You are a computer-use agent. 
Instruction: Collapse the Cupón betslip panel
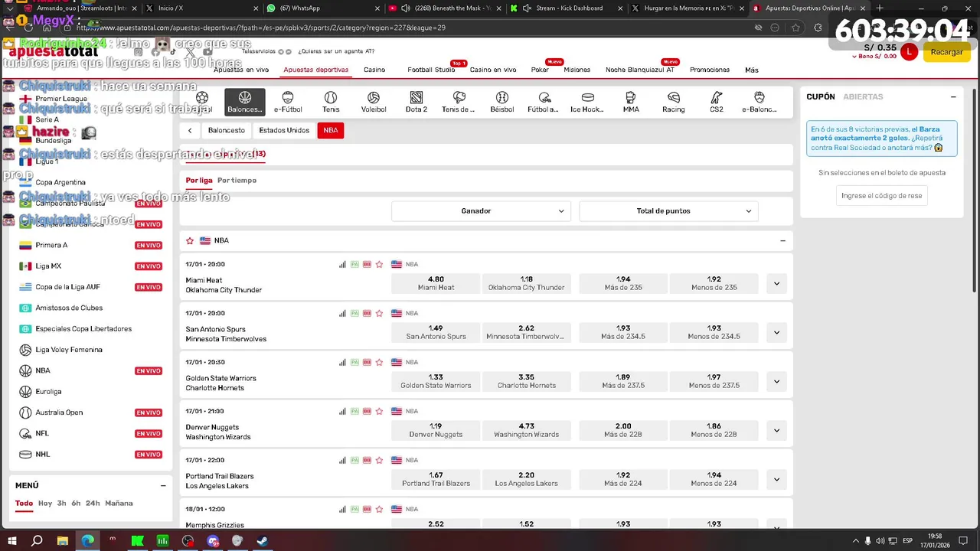point(953,97)
